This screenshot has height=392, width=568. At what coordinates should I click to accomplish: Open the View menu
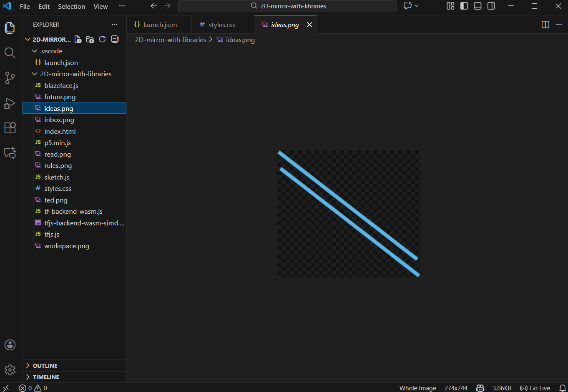101,6
